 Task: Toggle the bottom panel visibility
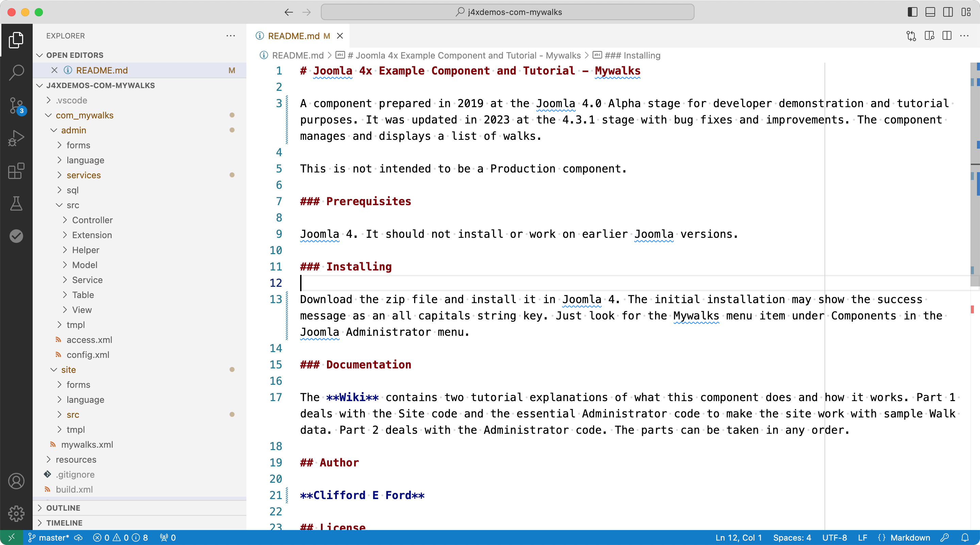[930, 12]
